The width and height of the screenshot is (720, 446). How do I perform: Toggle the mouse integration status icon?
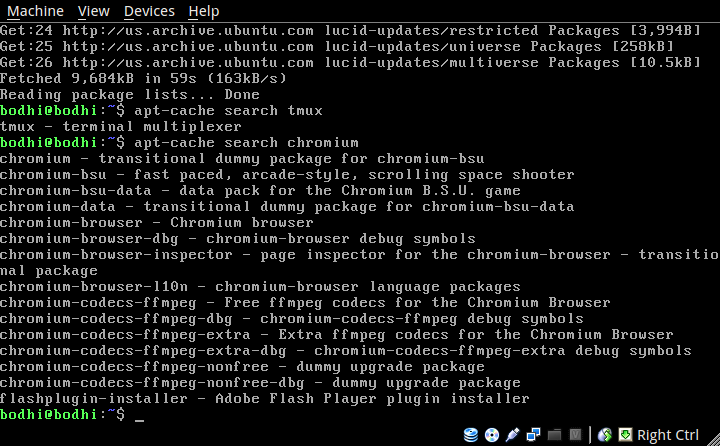click(605, 435)
